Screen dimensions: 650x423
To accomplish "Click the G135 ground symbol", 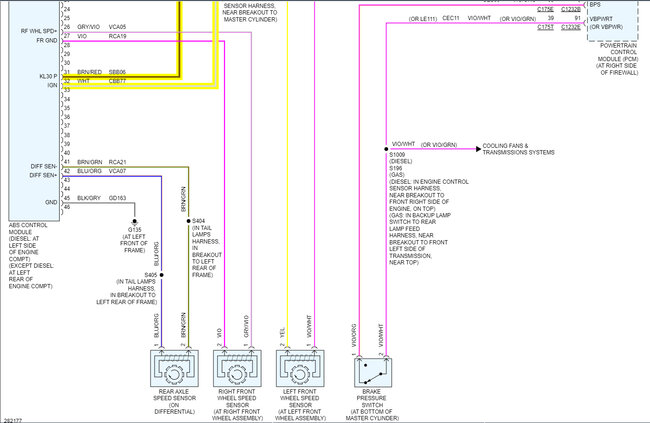I will click(x=134, y=222).
